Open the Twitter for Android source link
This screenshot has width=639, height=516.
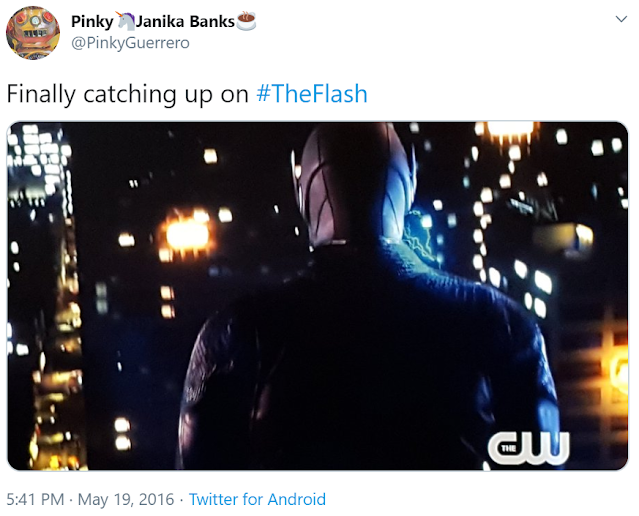[x=257, y=499]
